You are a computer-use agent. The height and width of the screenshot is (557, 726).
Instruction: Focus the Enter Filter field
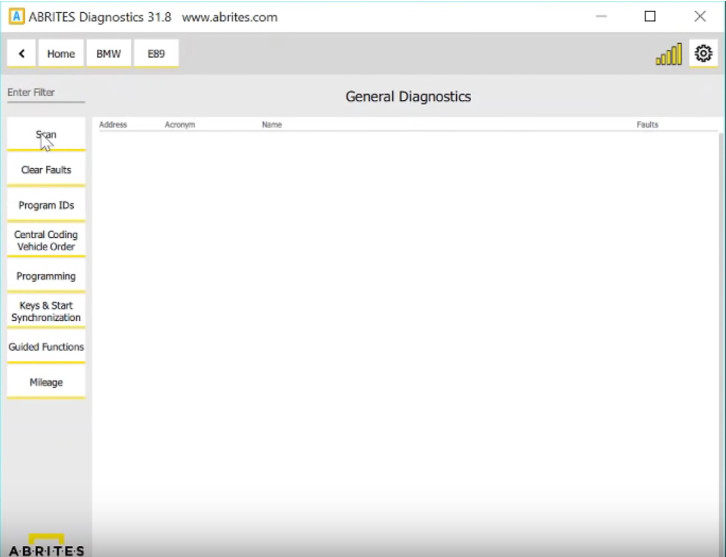46,92
